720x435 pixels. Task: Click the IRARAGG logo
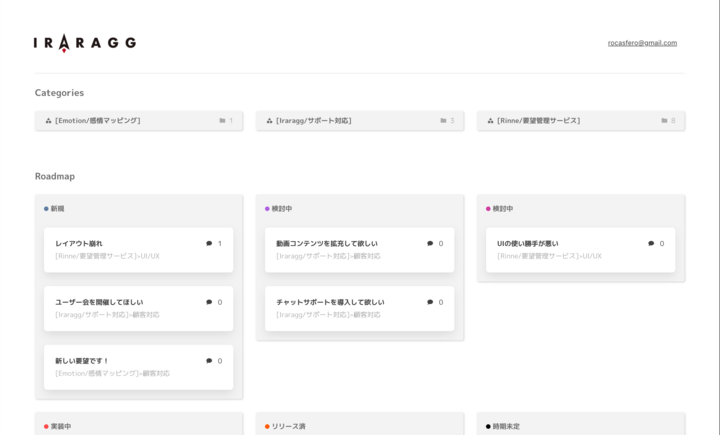(84, 43)
